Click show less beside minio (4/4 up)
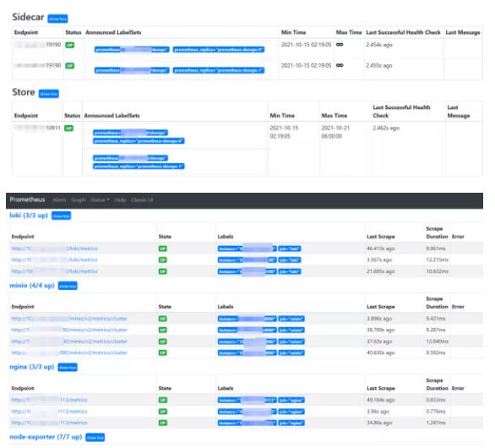The width and height of the screenshot is (495, 448). 68,286
